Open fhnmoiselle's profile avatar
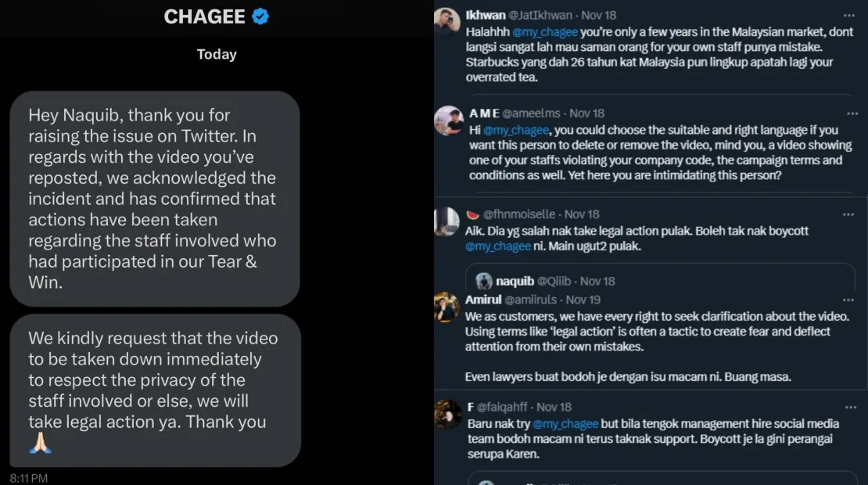 [x=447, y=221]
